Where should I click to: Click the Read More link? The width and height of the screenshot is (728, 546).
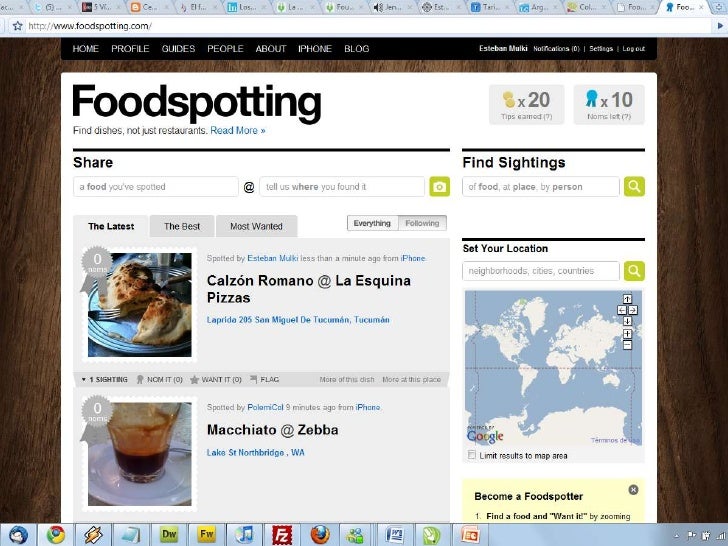pos(238,130)
